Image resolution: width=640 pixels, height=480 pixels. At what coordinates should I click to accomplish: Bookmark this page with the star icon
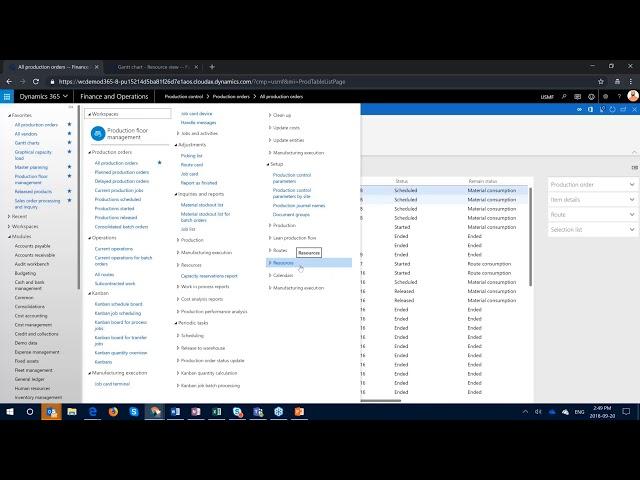(601, 82)
